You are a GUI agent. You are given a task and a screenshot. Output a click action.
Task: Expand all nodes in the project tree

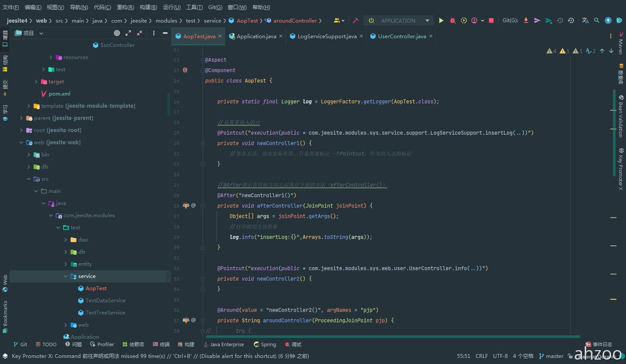pos(128,33)
